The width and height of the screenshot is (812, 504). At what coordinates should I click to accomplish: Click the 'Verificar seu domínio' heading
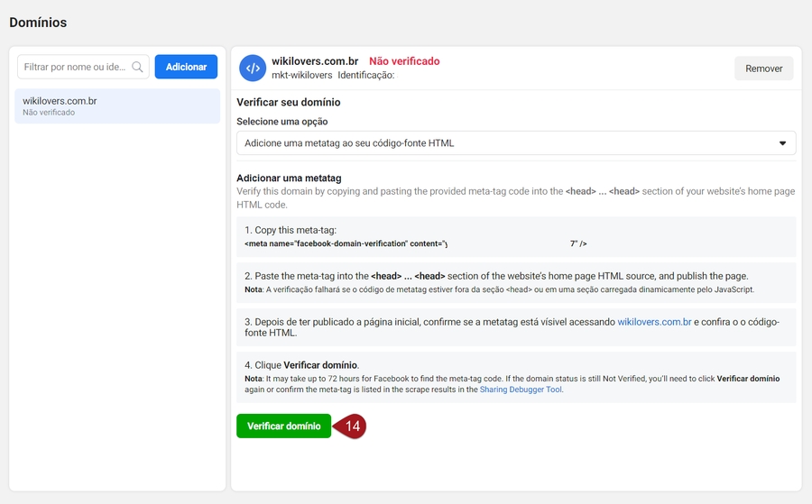(288, 103)
